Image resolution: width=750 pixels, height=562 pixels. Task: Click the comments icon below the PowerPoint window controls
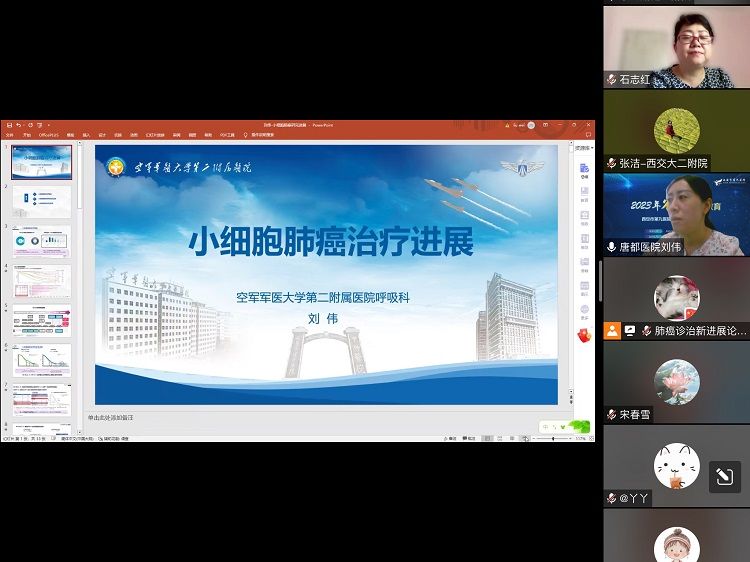[588, 135]
